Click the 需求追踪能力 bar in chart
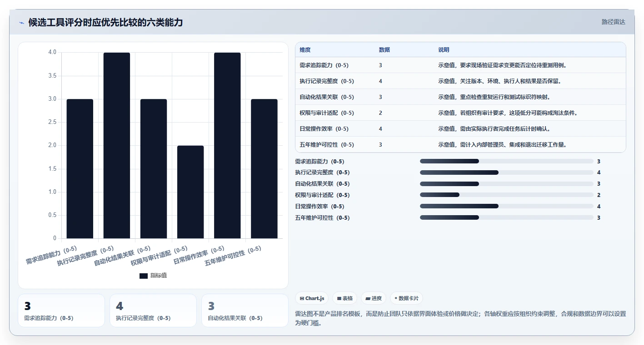The height and width of the screenshot is (345, 644). pos(80,168)
